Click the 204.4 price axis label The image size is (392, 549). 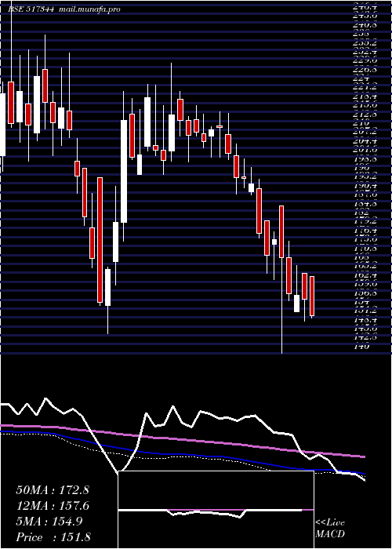365,141
